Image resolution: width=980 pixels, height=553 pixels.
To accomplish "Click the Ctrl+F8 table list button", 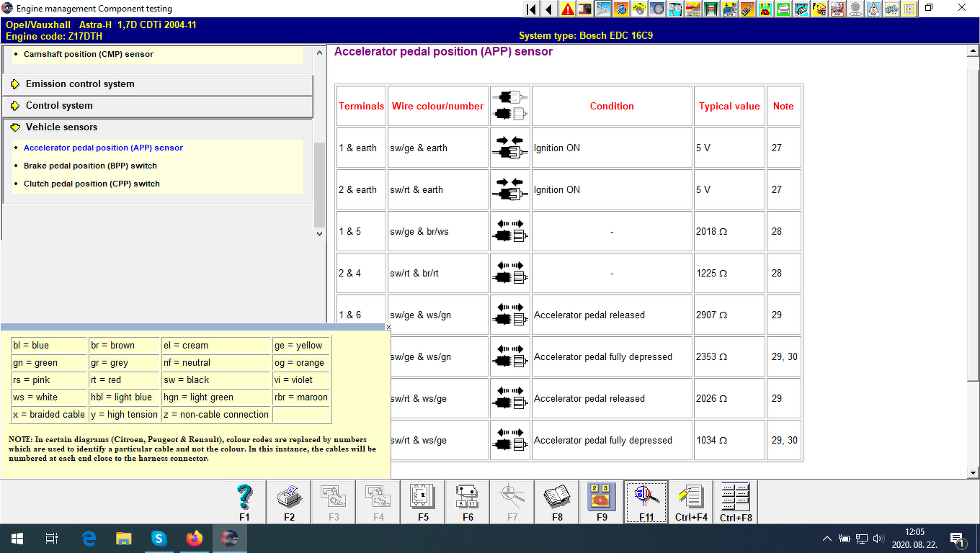I will coord(736,502).
